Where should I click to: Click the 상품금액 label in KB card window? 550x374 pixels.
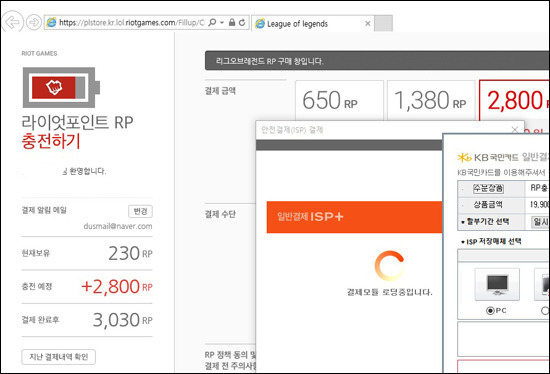pos(488,205)
